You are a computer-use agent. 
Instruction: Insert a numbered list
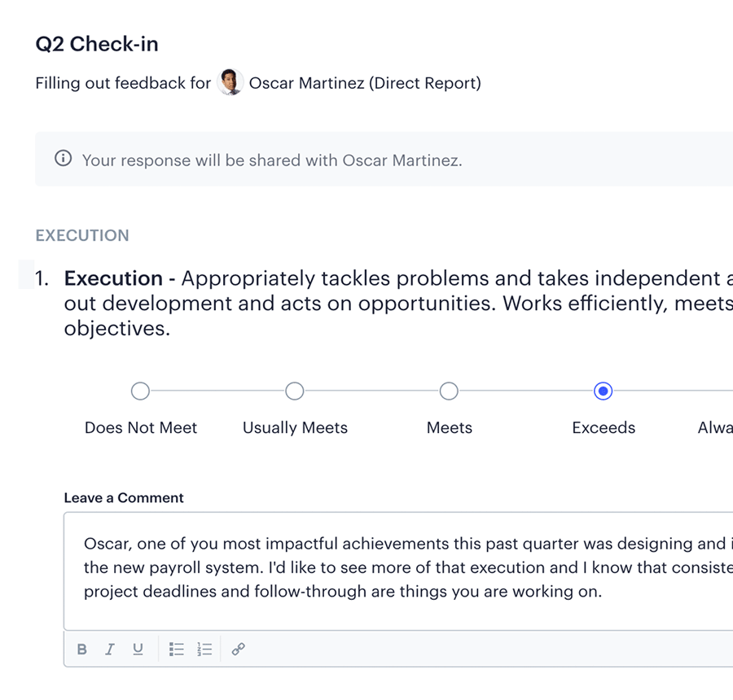point(204,649)
